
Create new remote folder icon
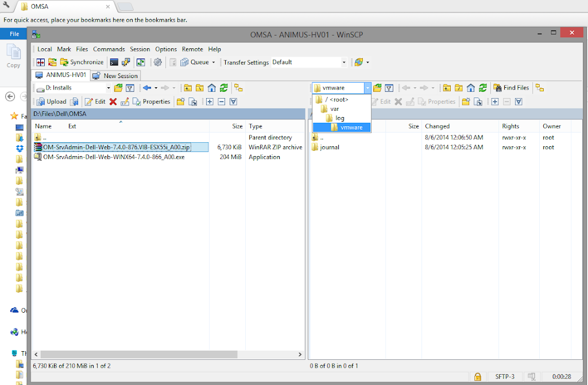tap(466, 102)
